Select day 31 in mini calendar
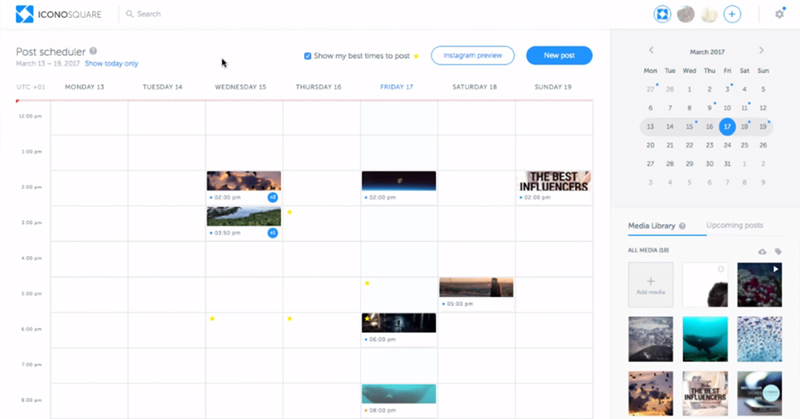 [727, 164]
